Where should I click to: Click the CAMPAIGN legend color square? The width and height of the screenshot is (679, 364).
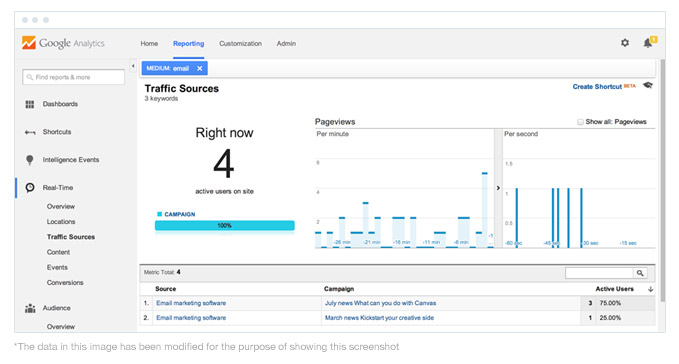159,214
